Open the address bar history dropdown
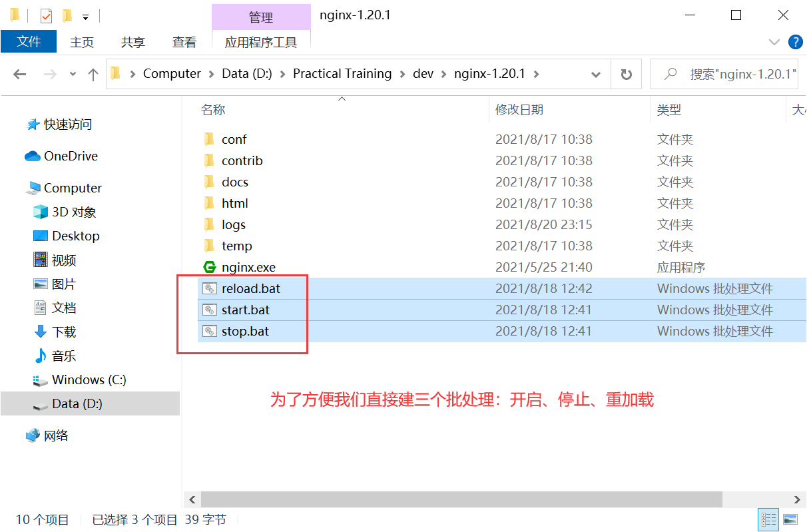Screen dimensions: 807x532 pyautogui.click(x=595, y=74)
